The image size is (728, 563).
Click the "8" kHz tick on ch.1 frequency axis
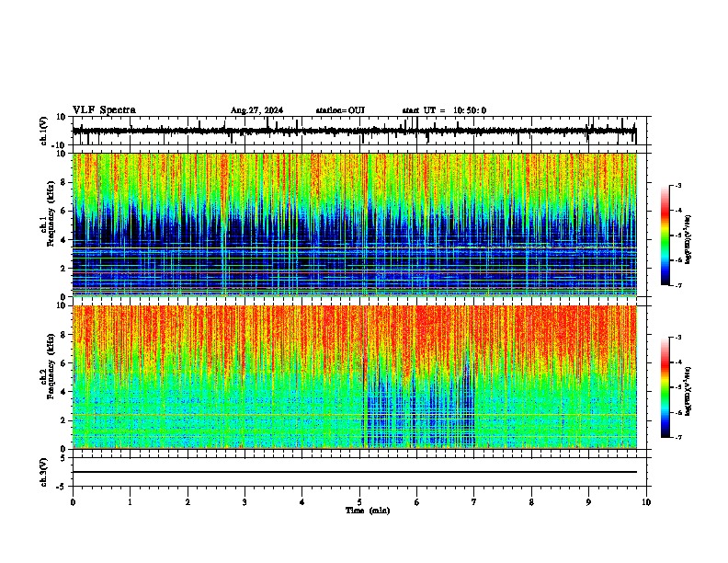[x=64, y=182]
